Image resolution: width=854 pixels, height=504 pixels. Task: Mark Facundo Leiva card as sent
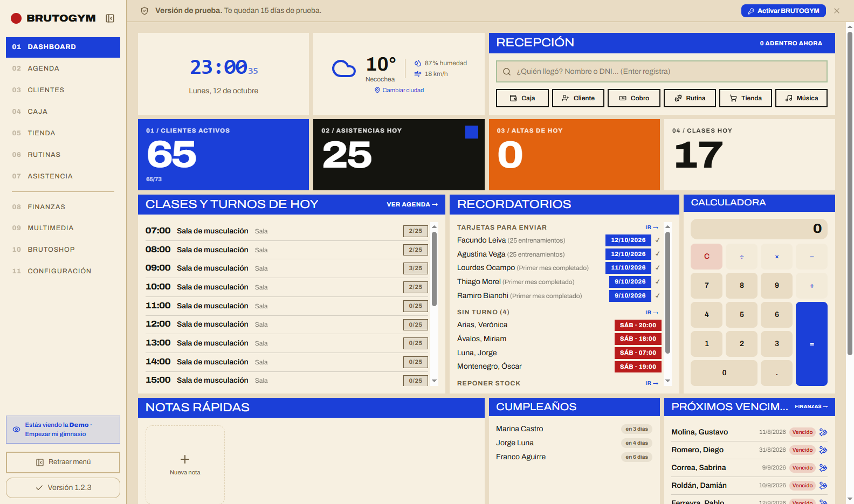coord(658,240)
